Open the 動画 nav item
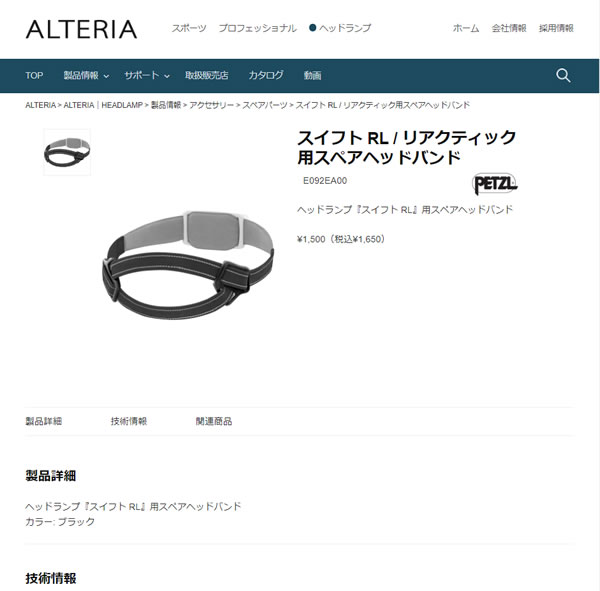 [312, 75]
